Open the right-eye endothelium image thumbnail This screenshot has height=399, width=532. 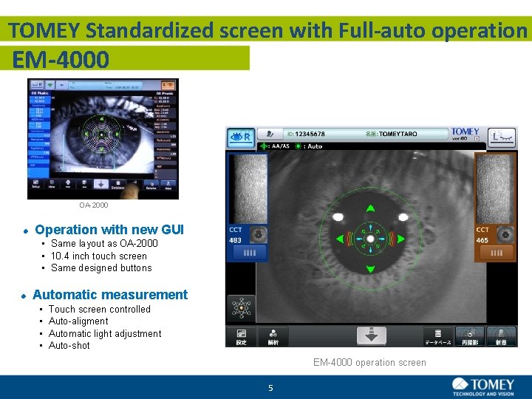click(x=249, y=189)
